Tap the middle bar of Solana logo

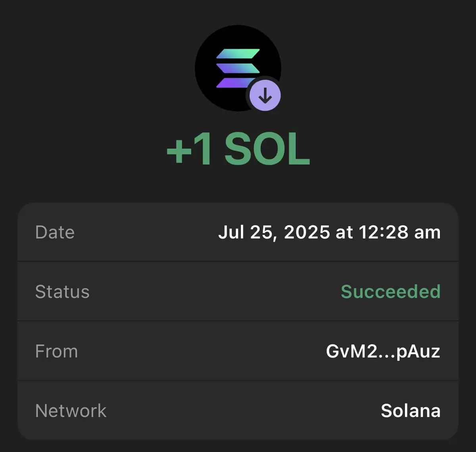[x=238, y=68]
